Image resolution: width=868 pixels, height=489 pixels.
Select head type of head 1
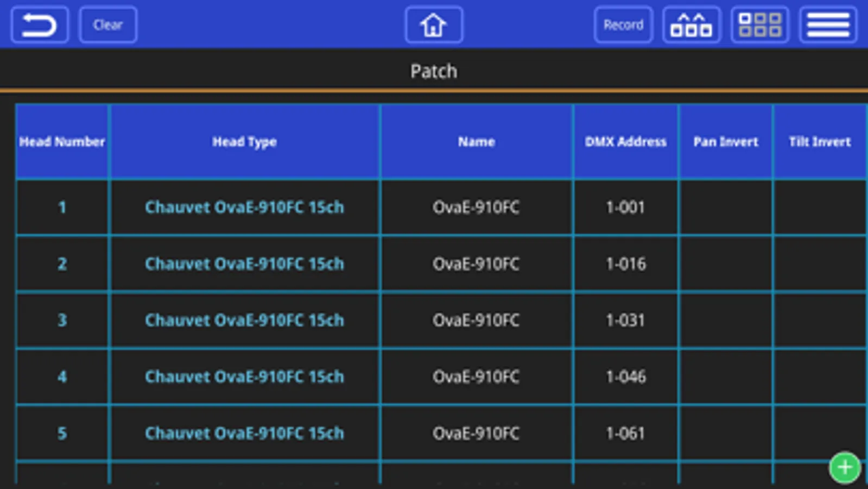click(245, 208)
